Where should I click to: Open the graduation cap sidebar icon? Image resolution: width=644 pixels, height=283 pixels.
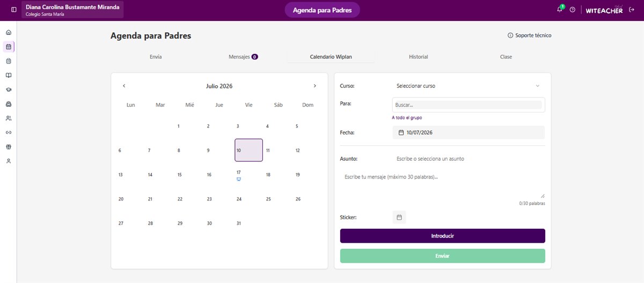point(9,90)
